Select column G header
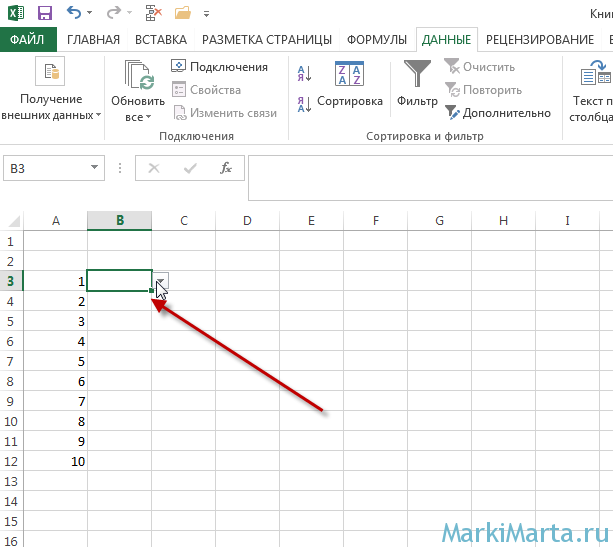Viewport: 613px width, 547px height. [440, 221]
